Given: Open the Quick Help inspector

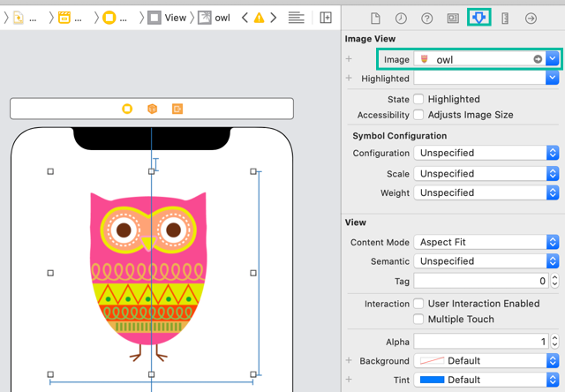Looking at the screenshot, I should [426, 18].
